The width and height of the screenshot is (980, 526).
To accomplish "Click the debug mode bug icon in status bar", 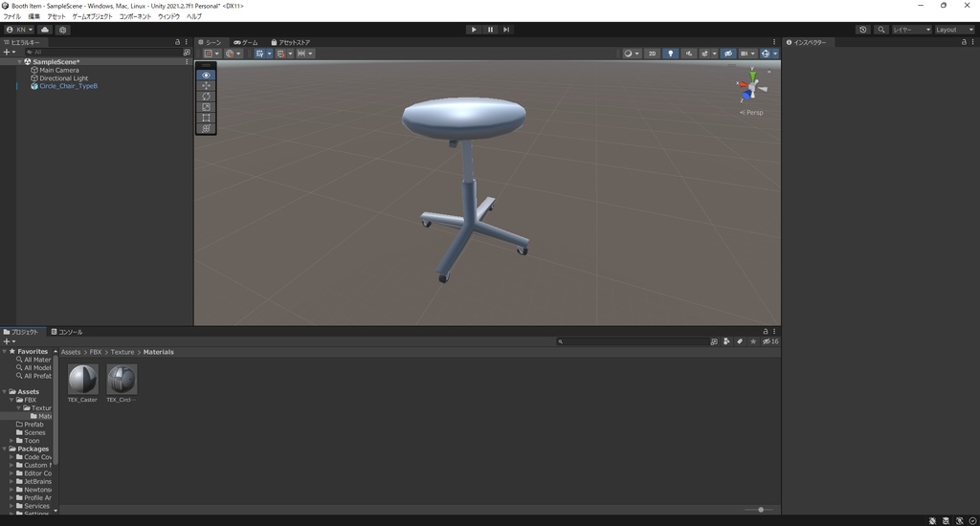I will 932,521.
